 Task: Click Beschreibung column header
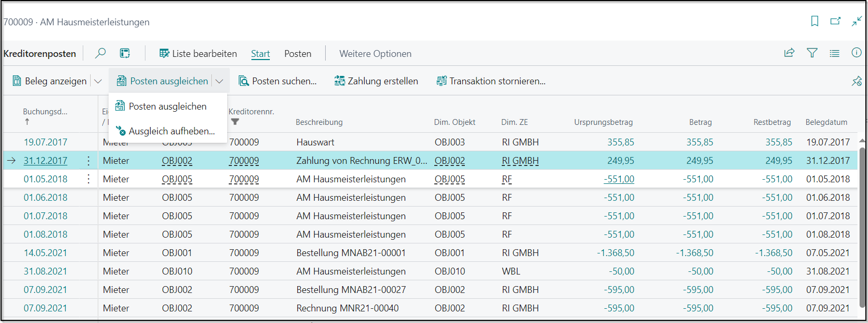(319, 122)
